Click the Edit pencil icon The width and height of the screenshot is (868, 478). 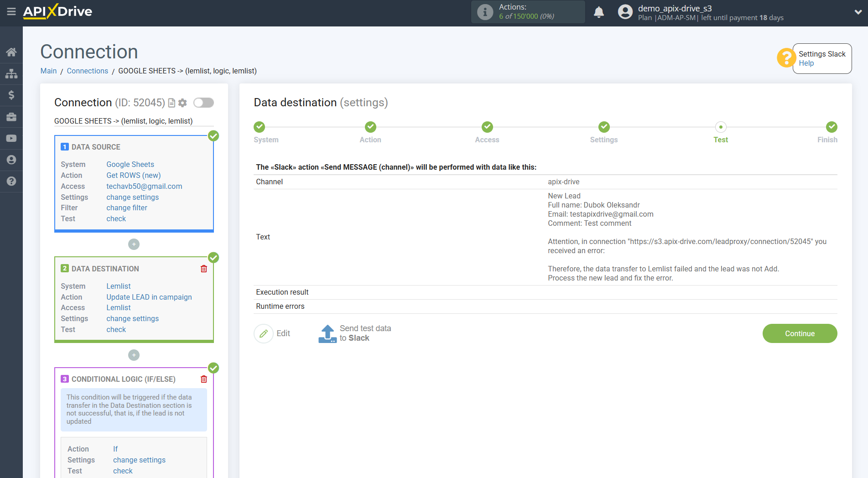coord(264,333)
